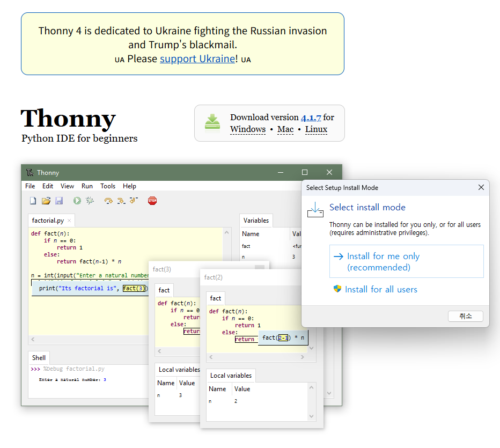Follow the support Ukraine link
This screenshot has height=448, width=500.
(x=197, y=58)
